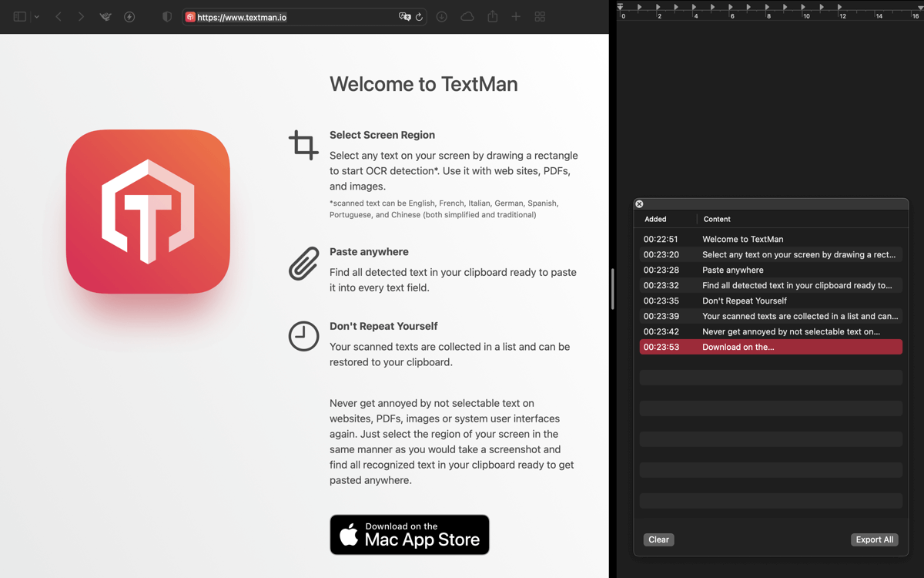
Task: Click the textman.io address bar
Action: click(304, 17)
